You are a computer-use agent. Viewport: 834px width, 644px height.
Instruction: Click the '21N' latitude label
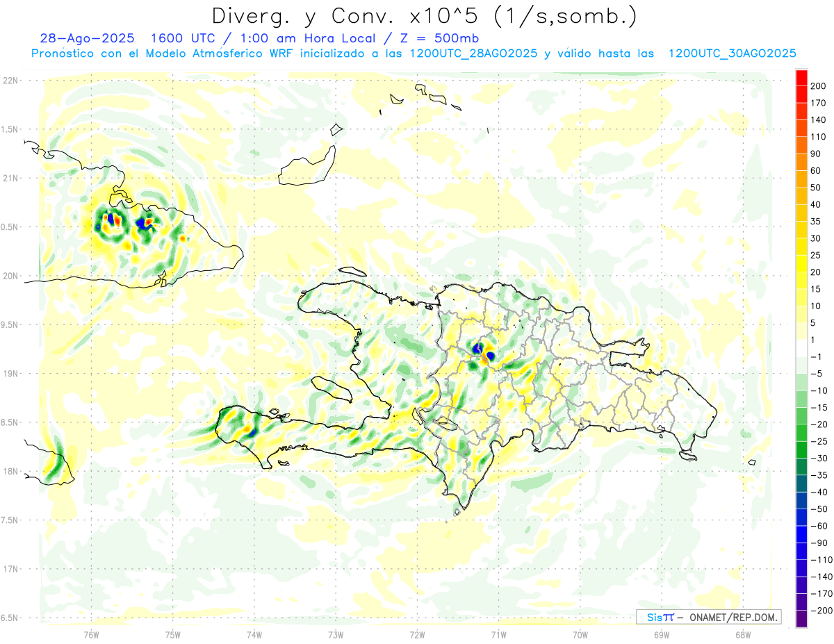pyautogui.click(x=9, y=178)
